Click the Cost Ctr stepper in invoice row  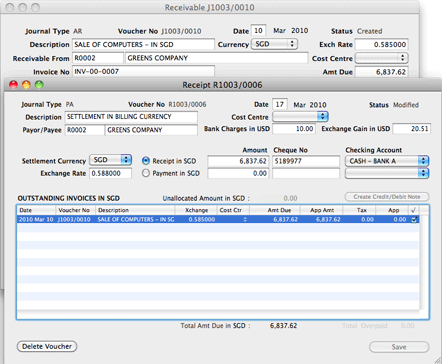pyautogui.click(x=245, y=220)
